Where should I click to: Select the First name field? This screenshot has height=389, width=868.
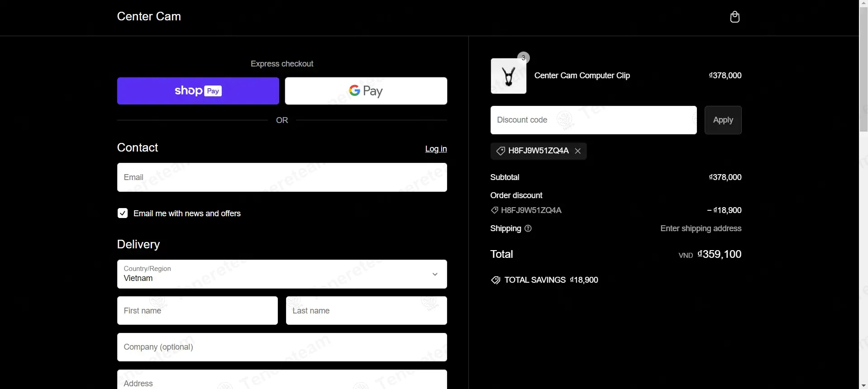(197, 311)
